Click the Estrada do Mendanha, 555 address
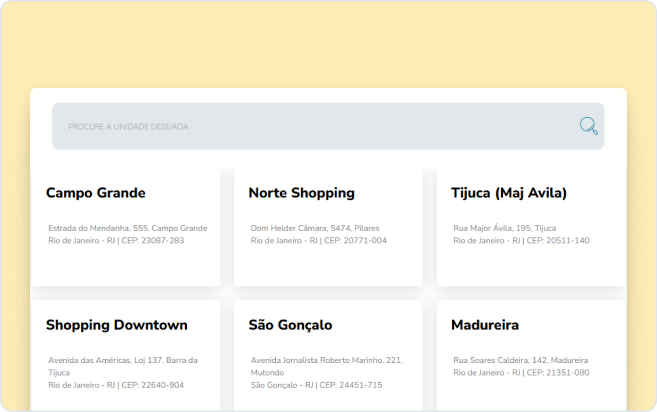The width and height of the screenshot is (657, 412). click(127, 228)
